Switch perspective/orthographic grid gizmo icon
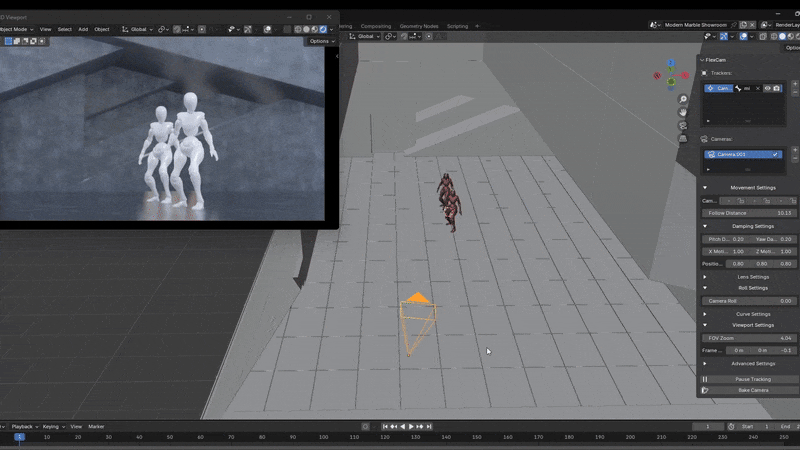The image size is (800, 450). click(x=683, y=139)
